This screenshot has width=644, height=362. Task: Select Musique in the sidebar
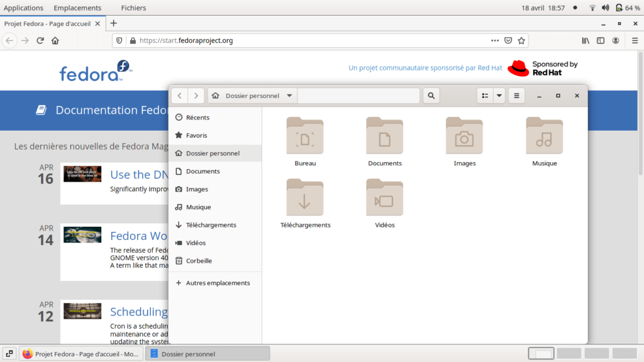coord(215,207)
